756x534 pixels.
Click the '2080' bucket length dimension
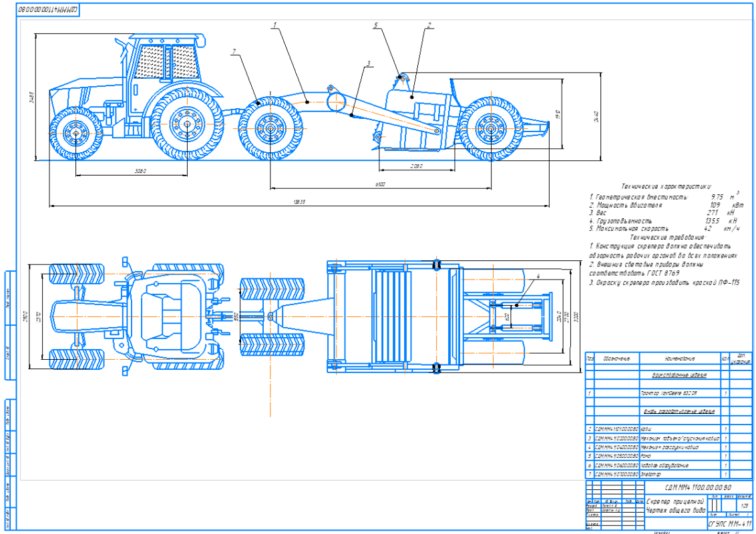click(417, 166)
